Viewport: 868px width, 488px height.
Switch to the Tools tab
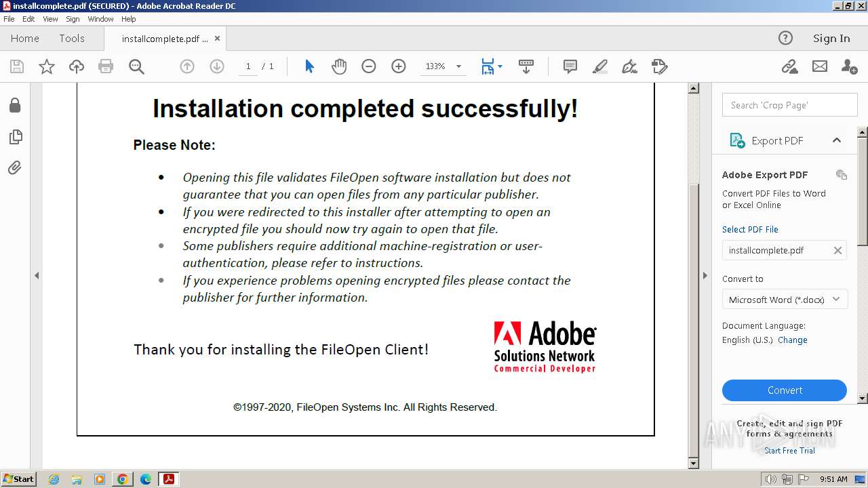coord(72,39)
